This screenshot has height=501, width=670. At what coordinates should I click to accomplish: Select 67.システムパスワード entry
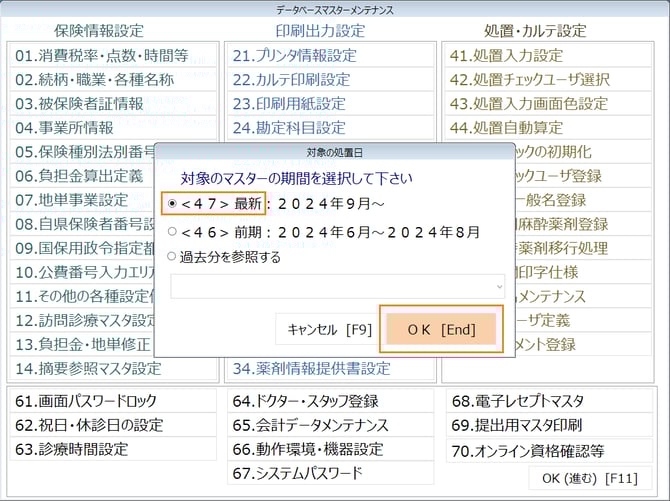coord(297,473)
